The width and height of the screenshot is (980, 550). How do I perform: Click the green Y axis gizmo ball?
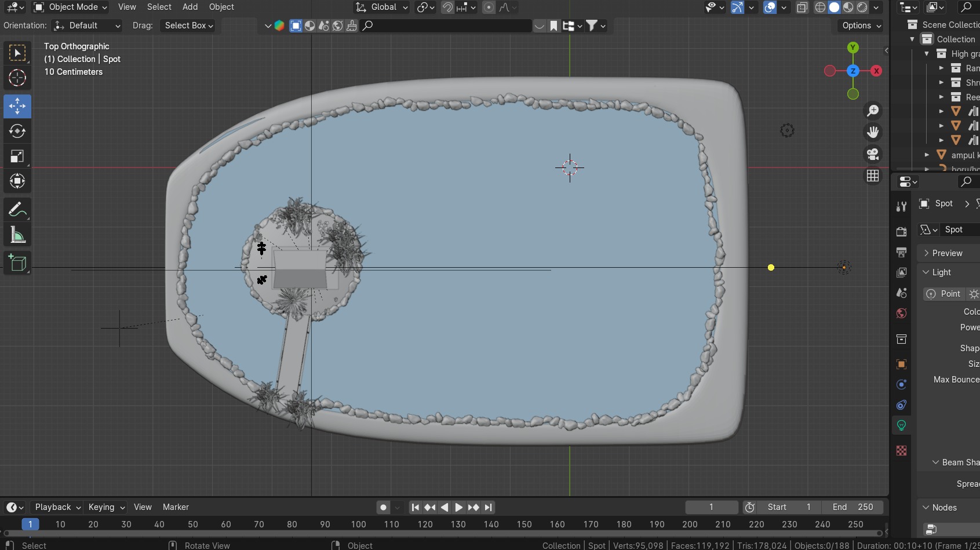tap(853, 48)
